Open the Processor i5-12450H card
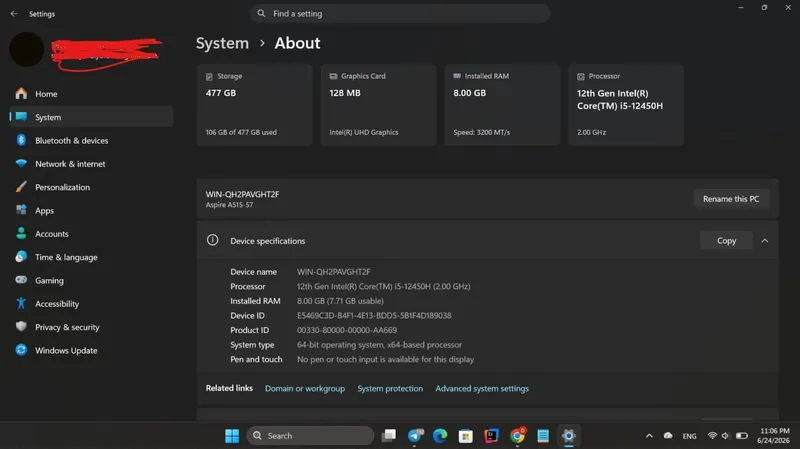This screenshot has width=800, height=449. coord(626,105)
